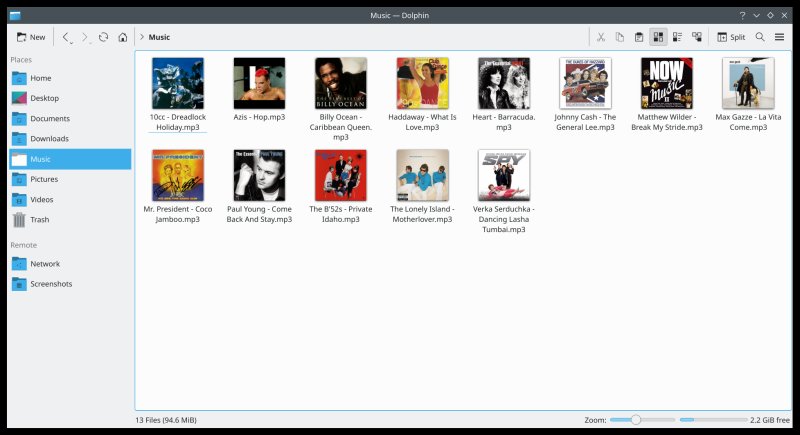Open the Dolphin window icon menu
The height and width of the screenshot is (435, 800).
12,15
